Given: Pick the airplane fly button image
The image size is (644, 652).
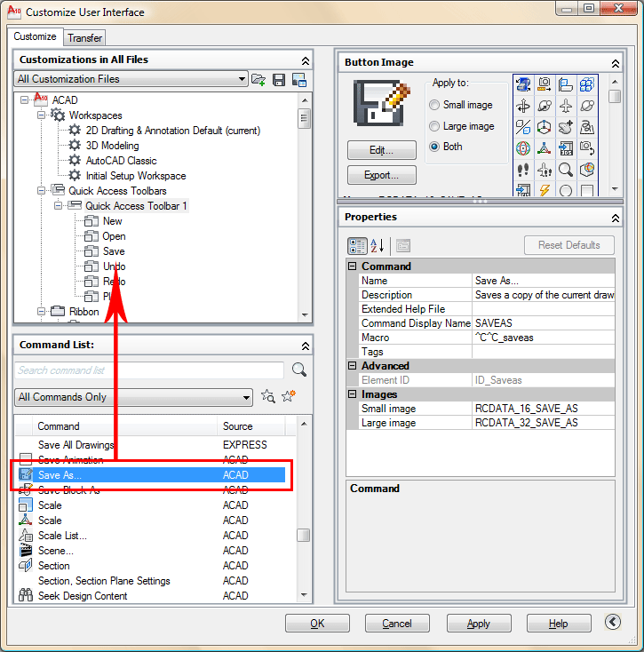Looking at the screenshot, I should 566,106.
